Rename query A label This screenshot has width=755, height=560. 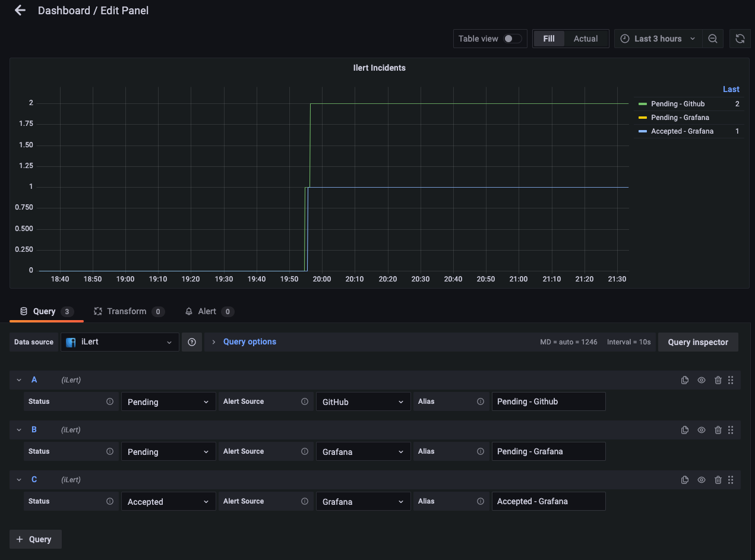tap(34, 380)
